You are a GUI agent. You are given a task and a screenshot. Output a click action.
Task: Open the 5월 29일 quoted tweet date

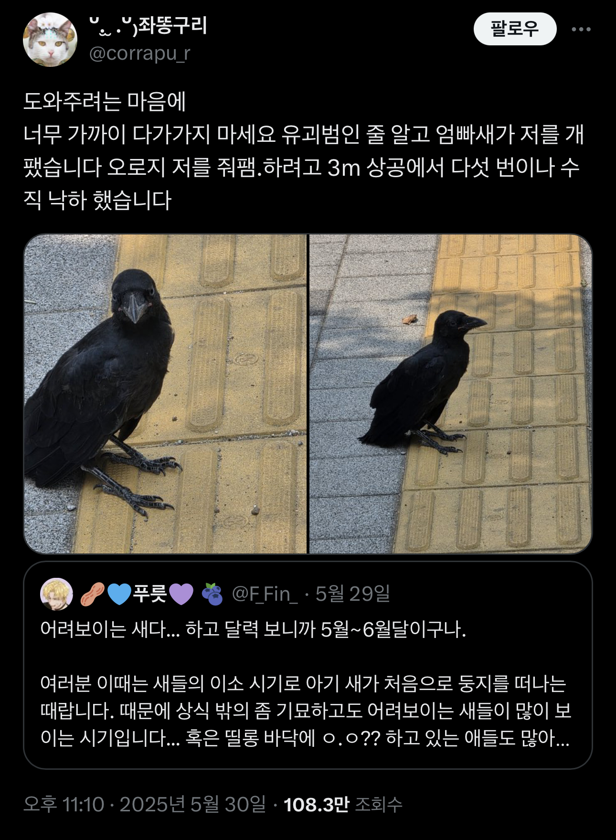[353, 594]
